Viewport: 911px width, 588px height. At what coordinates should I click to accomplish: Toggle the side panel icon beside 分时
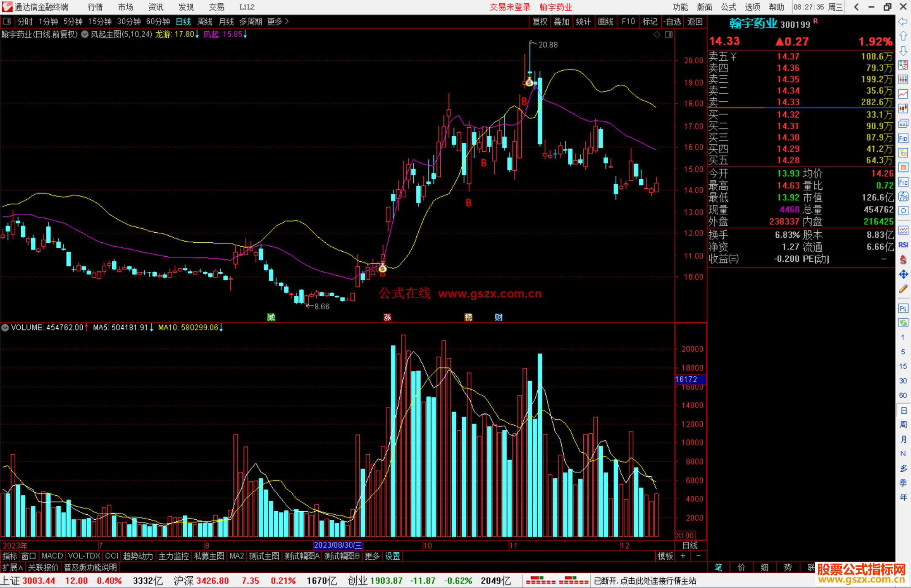point(7,21)
